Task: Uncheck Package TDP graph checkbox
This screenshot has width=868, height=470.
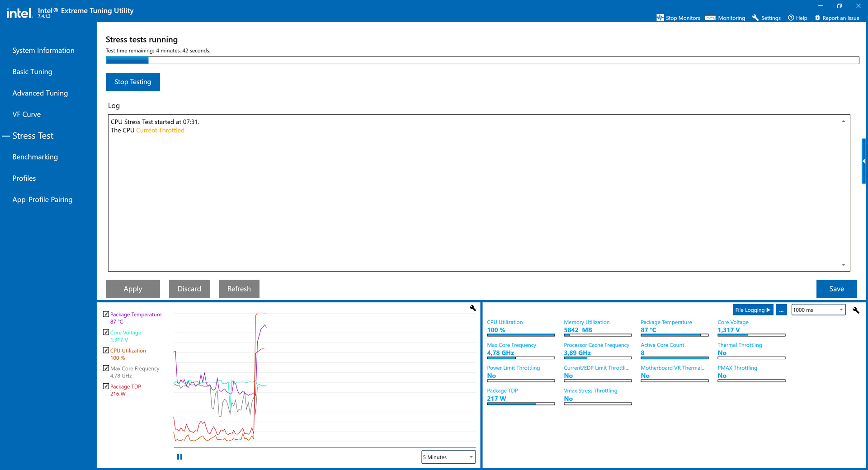Action: pos(106,386)
